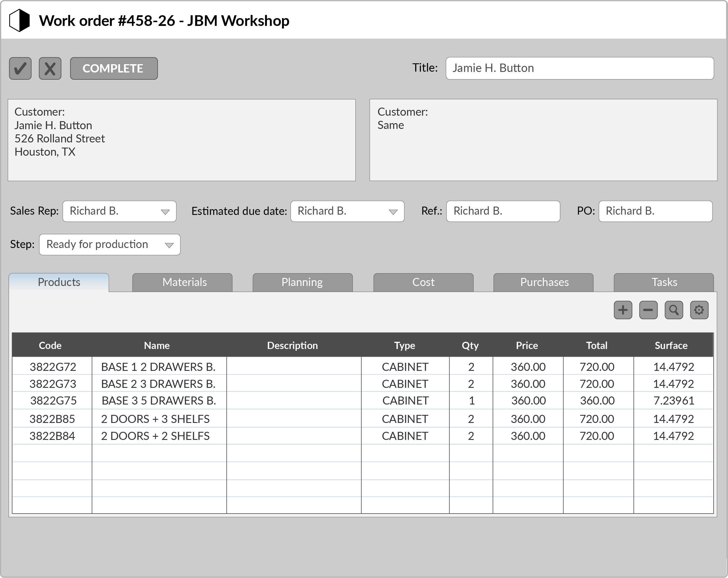Click the hexagon app logo

pos(19,21)
